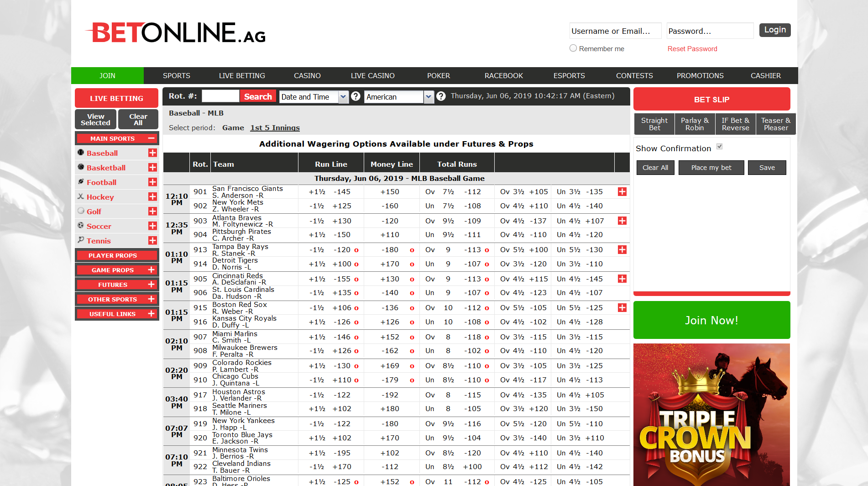
Task: Expand the USEFUL LINKS section
Action: (x=151, y=314)
